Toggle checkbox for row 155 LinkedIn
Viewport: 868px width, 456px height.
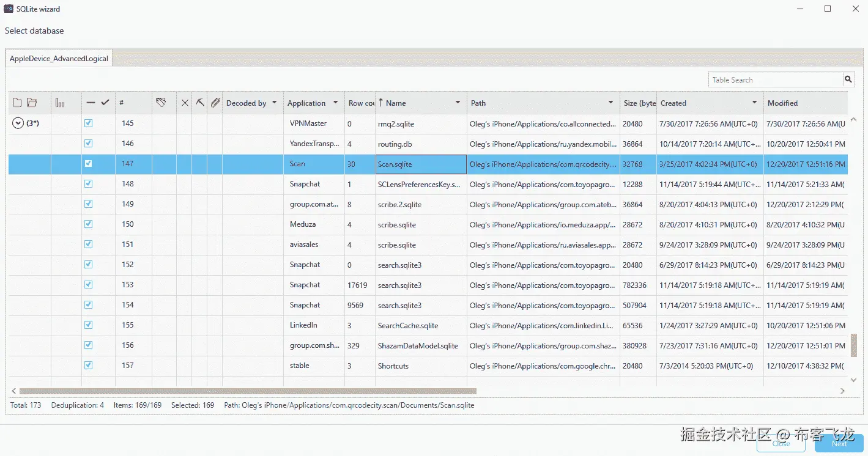(x=88, y=325)
